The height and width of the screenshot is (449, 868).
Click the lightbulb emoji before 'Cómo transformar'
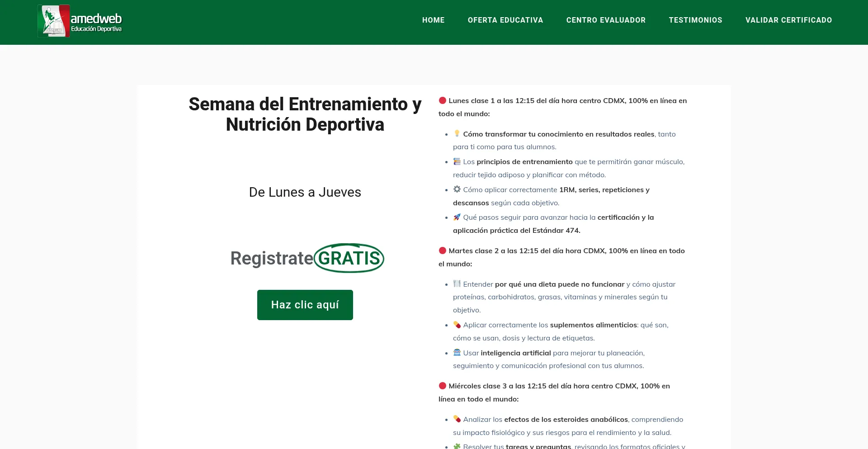(457, 133)
